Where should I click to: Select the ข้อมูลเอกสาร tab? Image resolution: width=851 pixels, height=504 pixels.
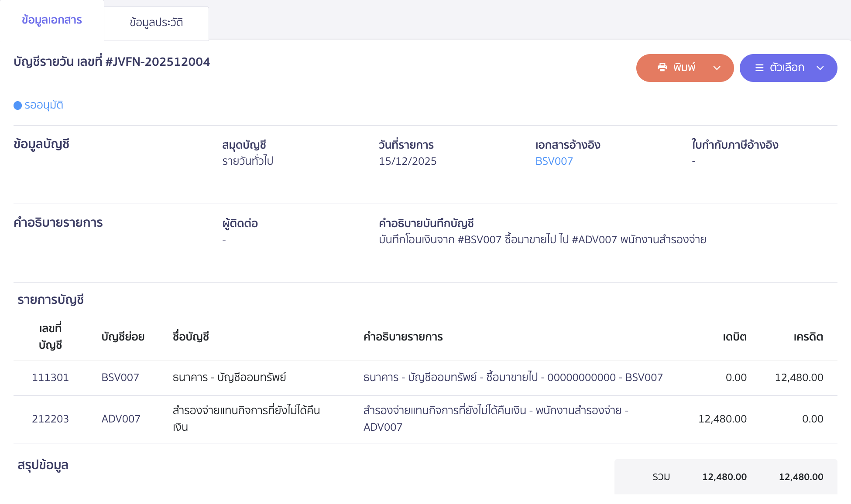pyautogui.click(x=51, y=20)
